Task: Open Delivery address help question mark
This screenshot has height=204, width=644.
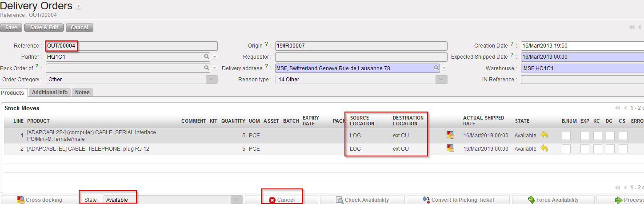Action: point(267,66)
